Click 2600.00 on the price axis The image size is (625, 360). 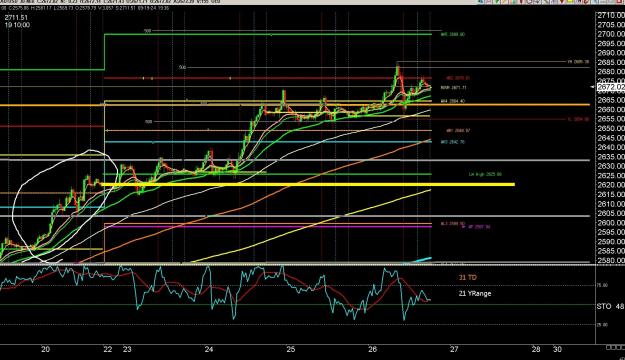pos(611,222)
